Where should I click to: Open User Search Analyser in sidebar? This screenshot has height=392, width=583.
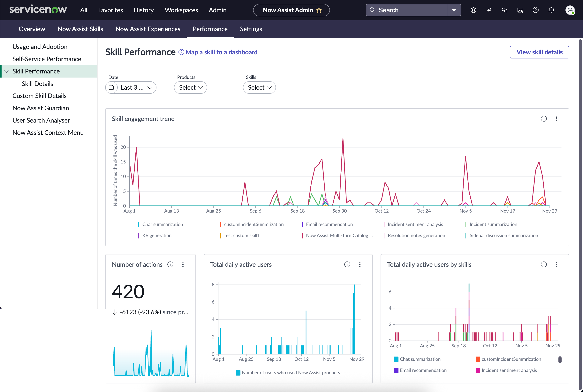coord(41,120)
